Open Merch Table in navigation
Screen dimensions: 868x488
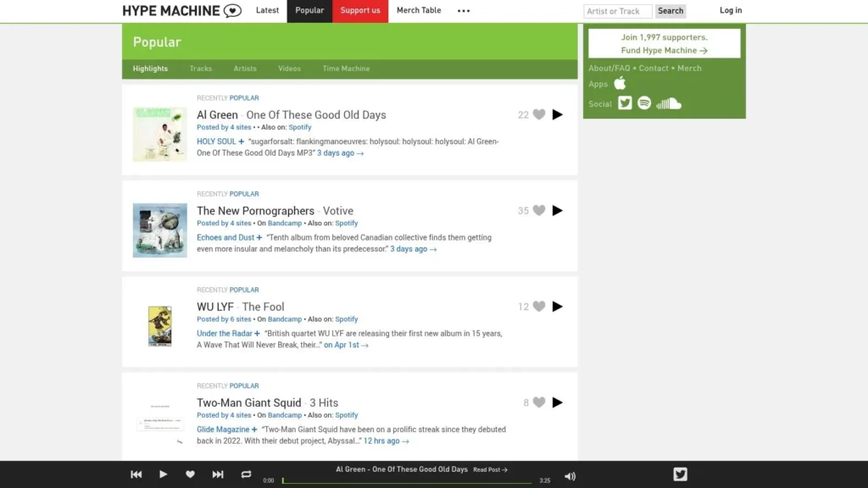point(419,10)
